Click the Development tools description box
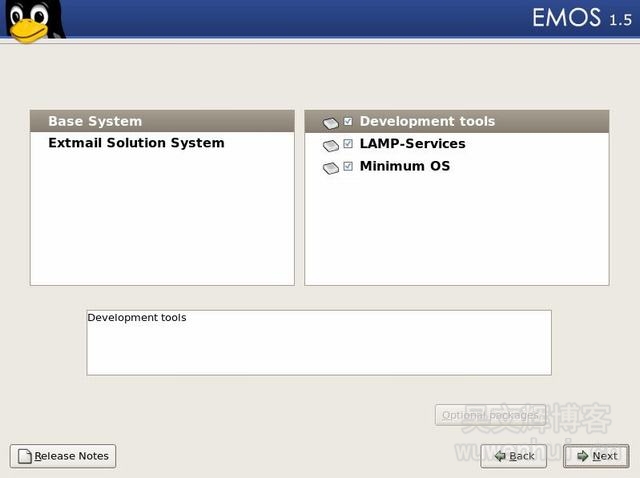This screenshot has height=478, width=640. pyautogui.click(x=318, y=342)
